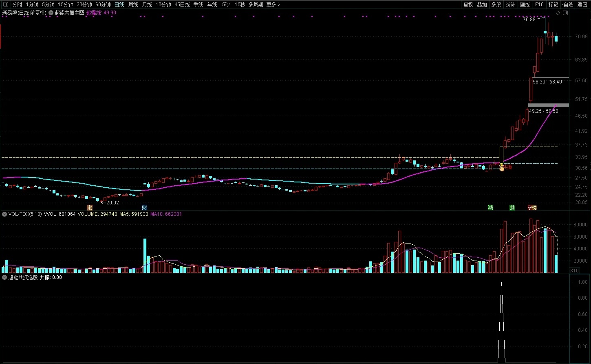The width and height of the screenshot is (591, 364).
Task: Expand the 超能共振主图 indicator dropdown
Action: pyautogui.click(x=51, y=13)
